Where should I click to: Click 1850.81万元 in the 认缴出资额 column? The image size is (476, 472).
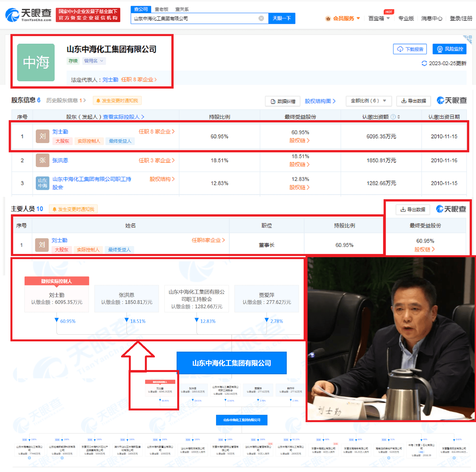pyautogui.click(x=381, y=160)
